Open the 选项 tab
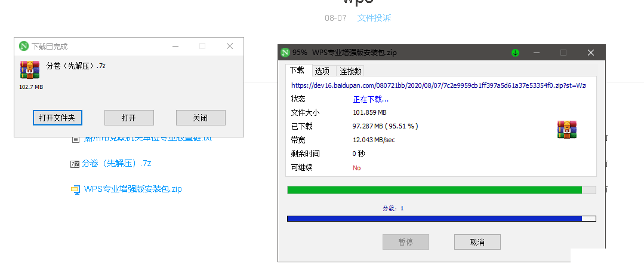This screenshot has height=279, width=644. point(322,71)
